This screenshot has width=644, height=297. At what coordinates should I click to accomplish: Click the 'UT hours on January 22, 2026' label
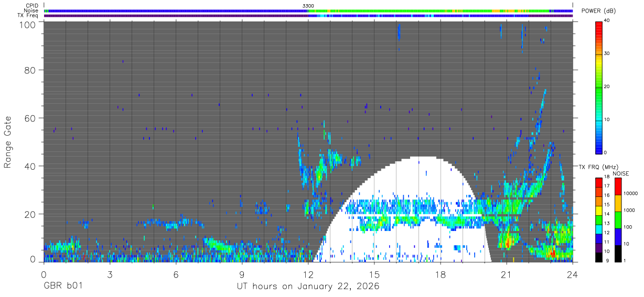[x=308, y=287]
